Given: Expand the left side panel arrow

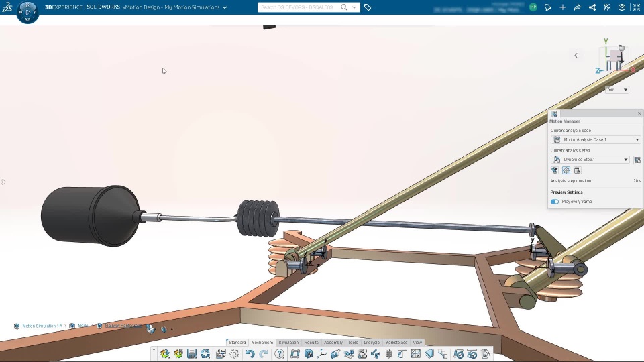Looking at the screenshot, I should click(3, 182).
